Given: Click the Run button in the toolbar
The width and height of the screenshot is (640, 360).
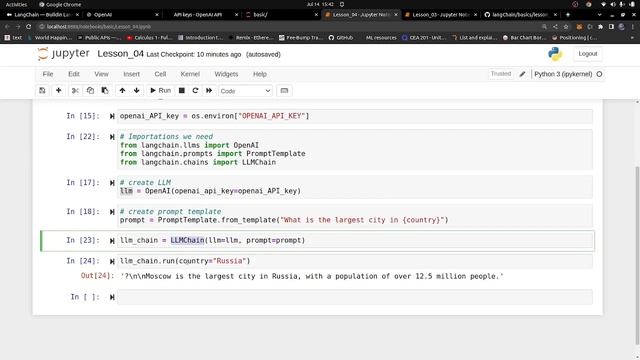Looking at the screenshot, I should point(160,91).
